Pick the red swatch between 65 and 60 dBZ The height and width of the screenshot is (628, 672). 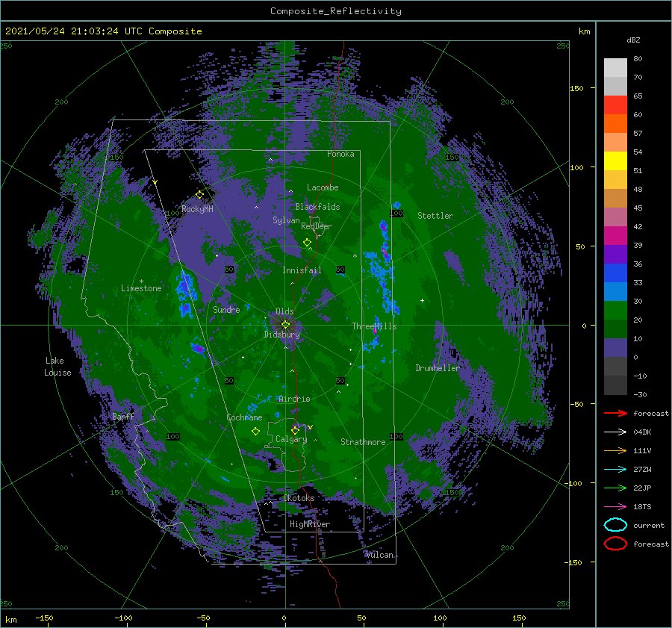615,105
